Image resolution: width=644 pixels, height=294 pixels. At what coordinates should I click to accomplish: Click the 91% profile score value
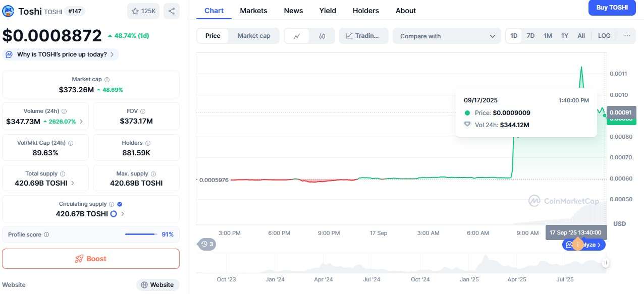[168, 234]
